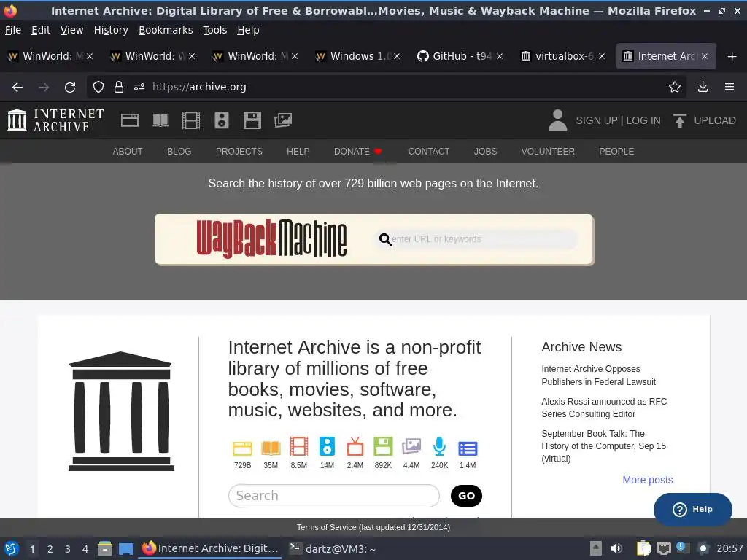The height and width of the screenshot is (560, 747).
Task: Click the volume speaker icon in system tray
Action: (616, 548)
